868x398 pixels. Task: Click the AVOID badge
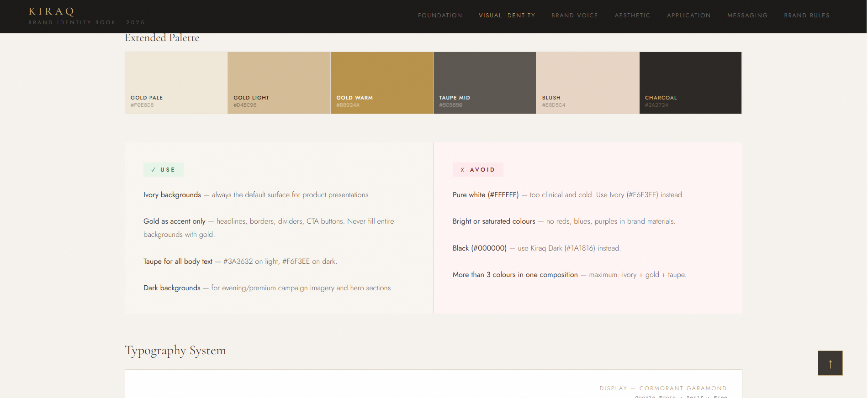pyautogui.click(x=478, y=170)
